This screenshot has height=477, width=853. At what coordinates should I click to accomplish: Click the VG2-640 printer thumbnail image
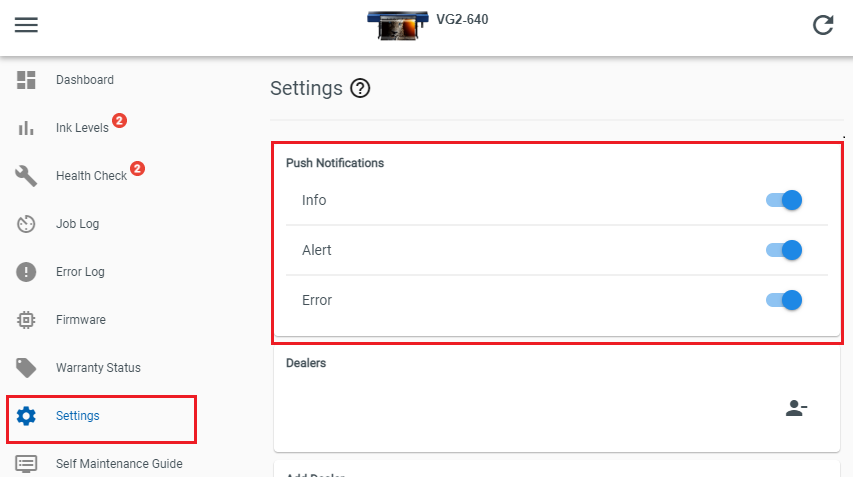coord(398,26)
